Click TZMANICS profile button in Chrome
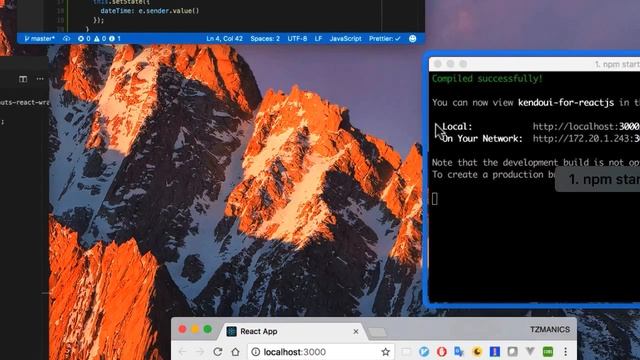Image resolution: width=640 pixels, height=360 pixels. tap(550, 329)
